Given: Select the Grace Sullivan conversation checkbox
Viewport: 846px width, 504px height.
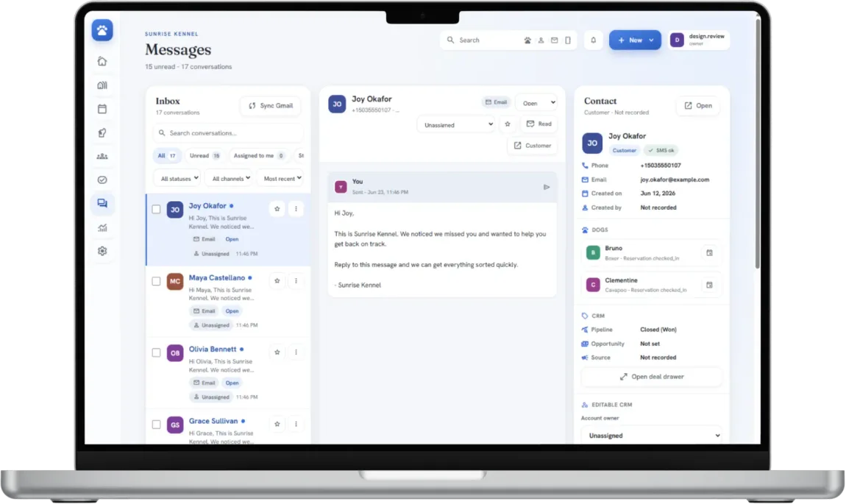Looking at the screenshot, I should point(156,425).
